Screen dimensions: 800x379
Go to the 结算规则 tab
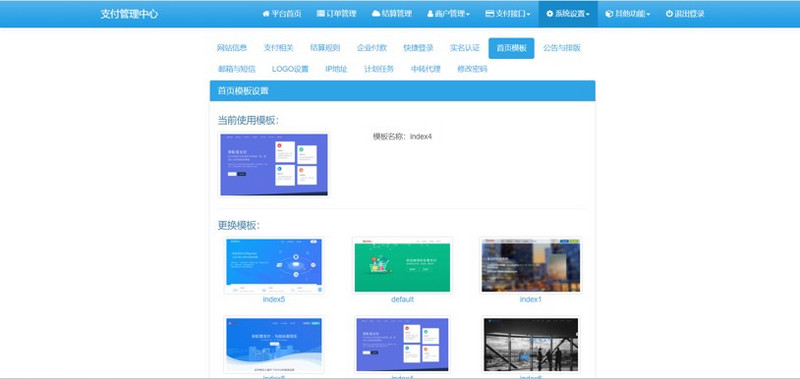click(x=325, y=48)
